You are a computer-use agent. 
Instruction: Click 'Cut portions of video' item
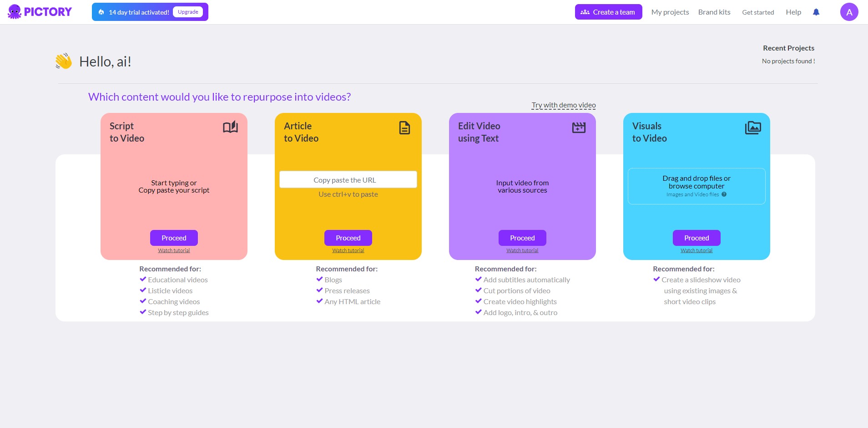coord(517,291)
